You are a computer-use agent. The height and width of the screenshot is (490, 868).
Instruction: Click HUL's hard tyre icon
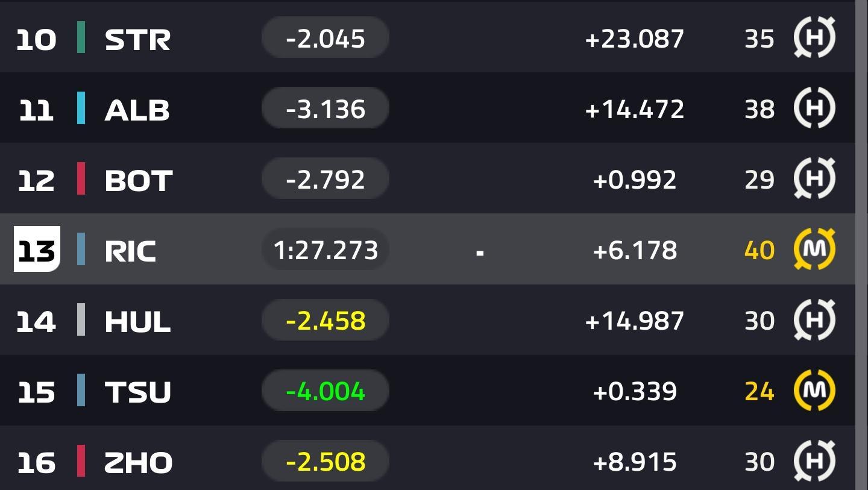[x=814, y=319]
